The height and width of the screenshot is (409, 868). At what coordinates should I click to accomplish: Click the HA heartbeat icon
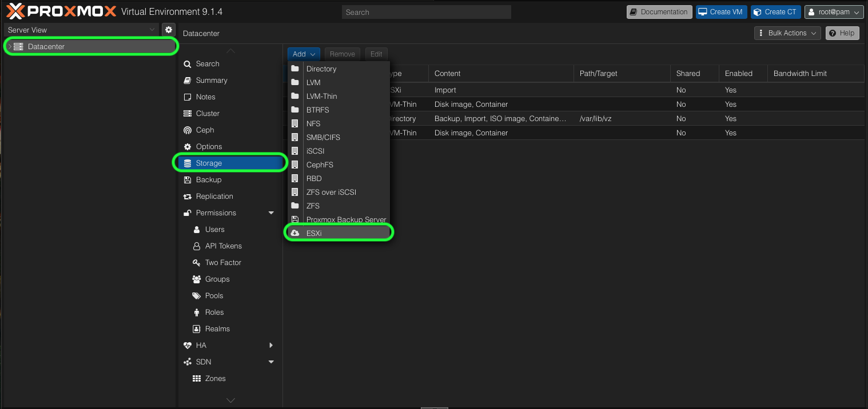[188, 346]
